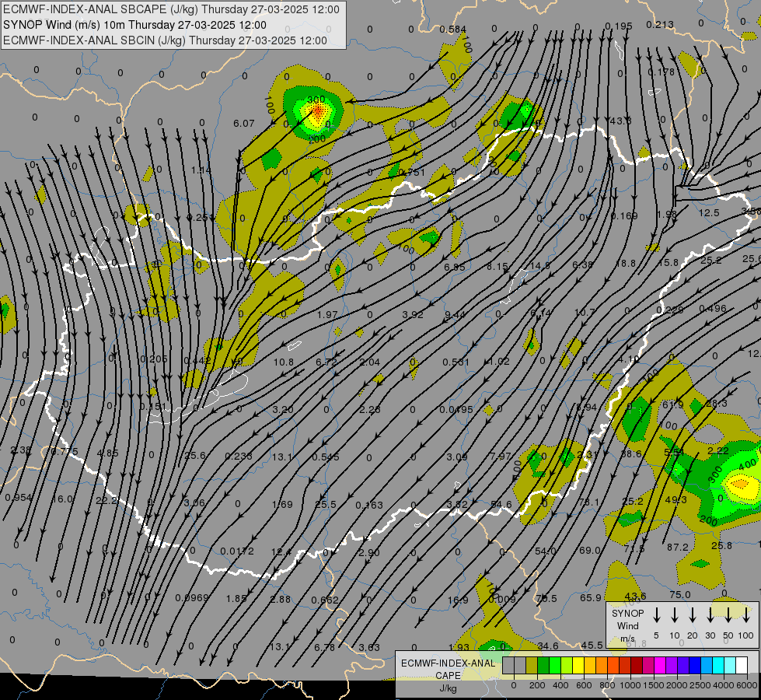
Task: Select the SYNOP Wind 10m title line
Action: click(135, 25)
